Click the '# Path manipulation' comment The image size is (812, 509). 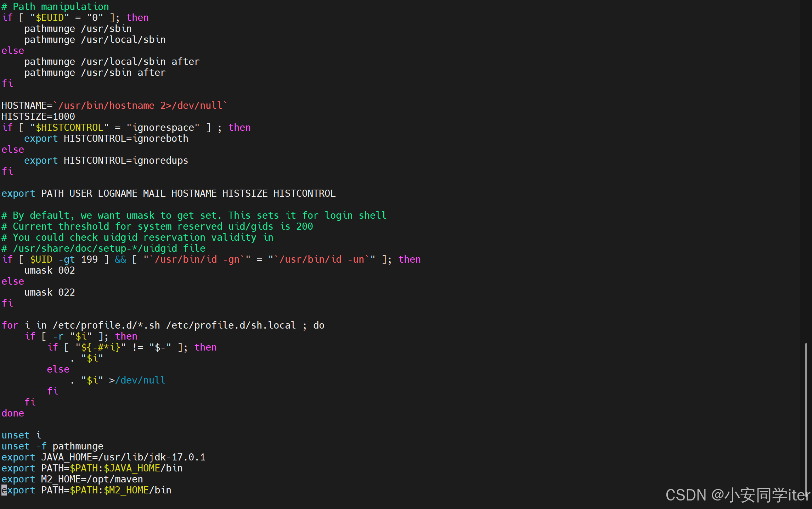pyautogui.click(x=55, y=7)
